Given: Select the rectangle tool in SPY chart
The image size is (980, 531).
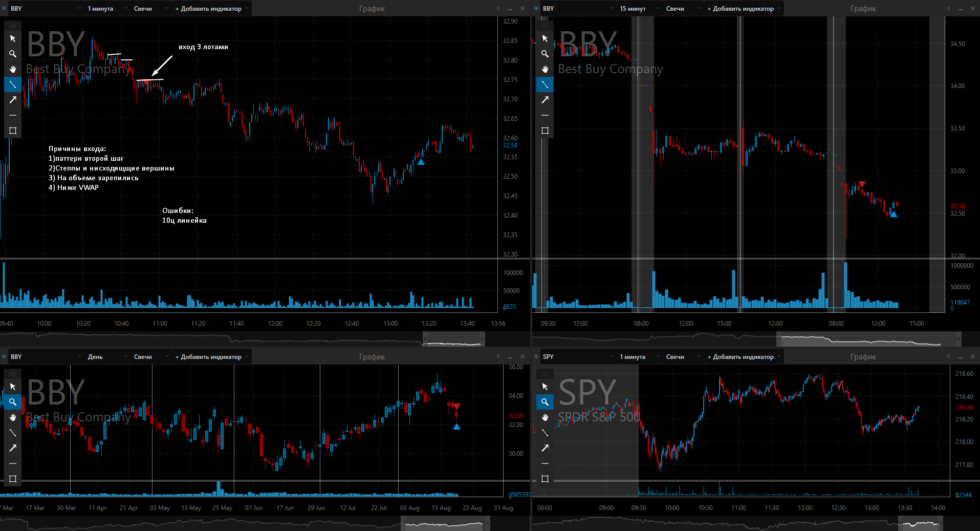Looking at the screenshot, I should [545, 479].
